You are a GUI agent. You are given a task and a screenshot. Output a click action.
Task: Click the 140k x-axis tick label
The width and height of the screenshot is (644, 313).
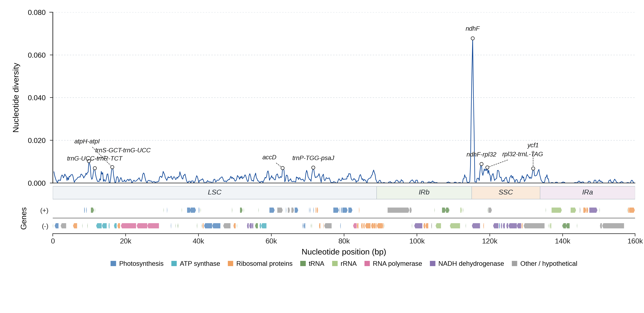click(x=562, y=241)
